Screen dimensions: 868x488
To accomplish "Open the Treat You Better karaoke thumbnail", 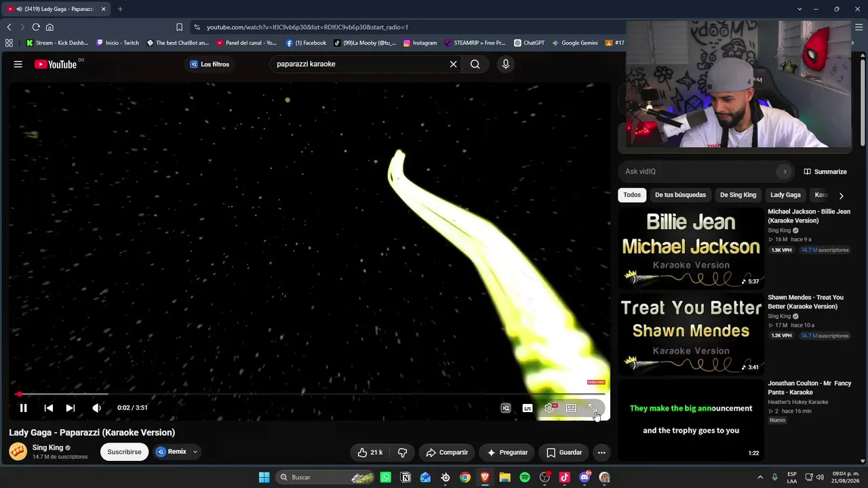I will point(691,334).
